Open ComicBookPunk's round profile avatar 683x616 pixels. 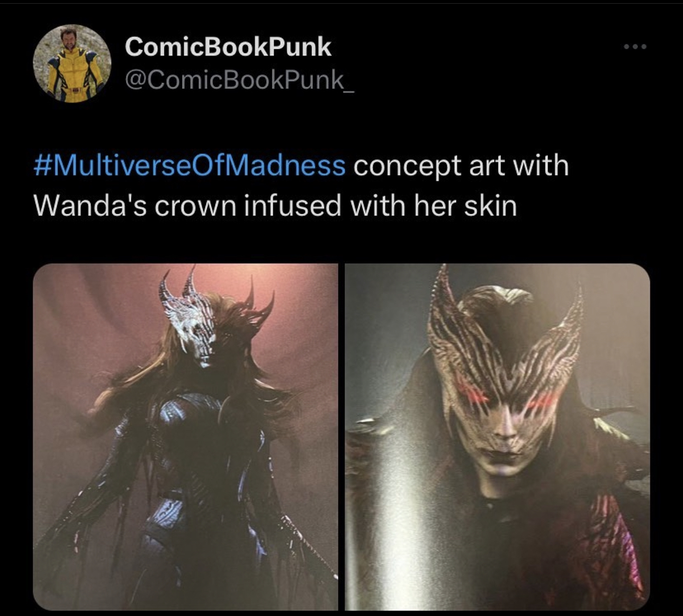pos(73,64)
